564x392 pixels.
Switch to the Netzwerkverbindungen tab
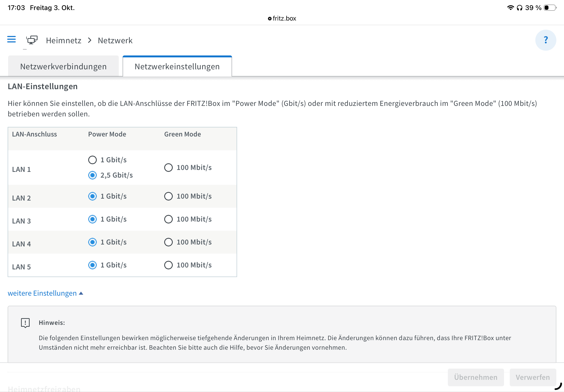click(x=63, y=66)
